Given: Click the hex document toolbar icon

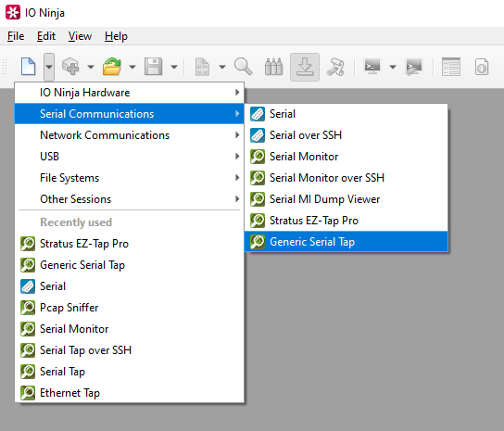Looking at the screenshot, I should [203, 67].
